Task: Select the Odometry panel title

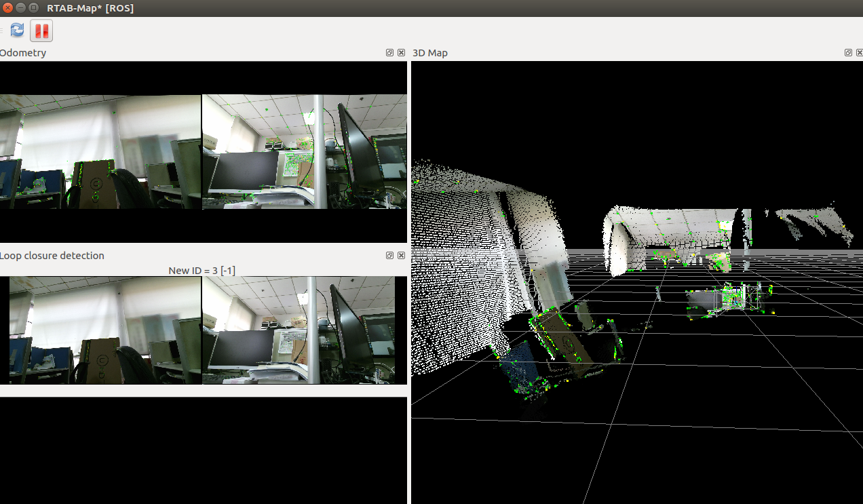Action: pos(23,53)
